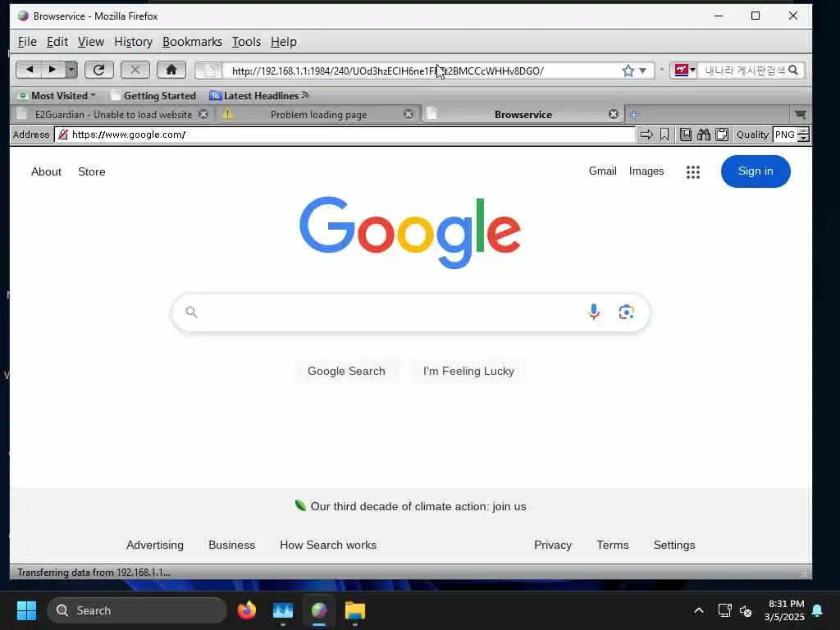Click the Browservice clipboard icon
Viewport: 840px width, 630px height.
pos(722,135)
